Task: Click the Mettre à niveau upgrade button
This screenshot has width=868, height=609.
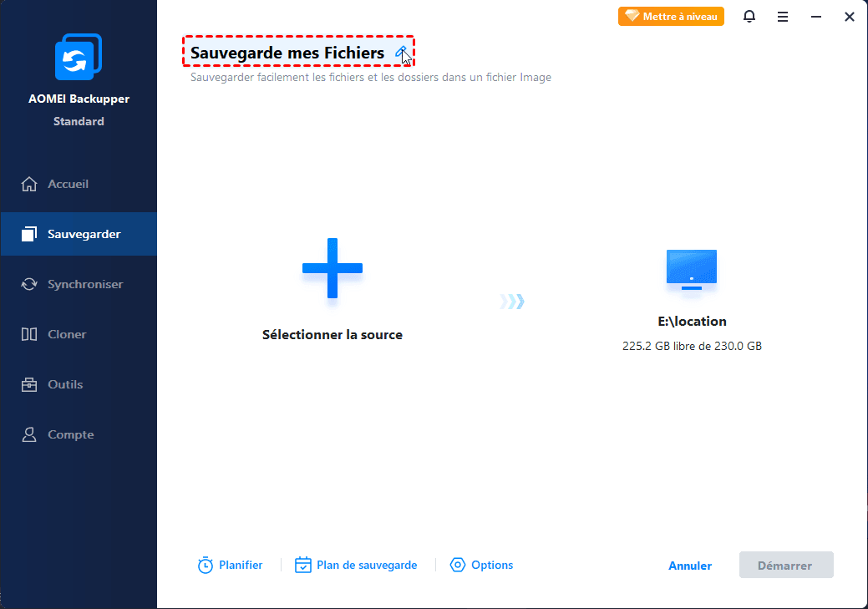Action: pos(671,17)
